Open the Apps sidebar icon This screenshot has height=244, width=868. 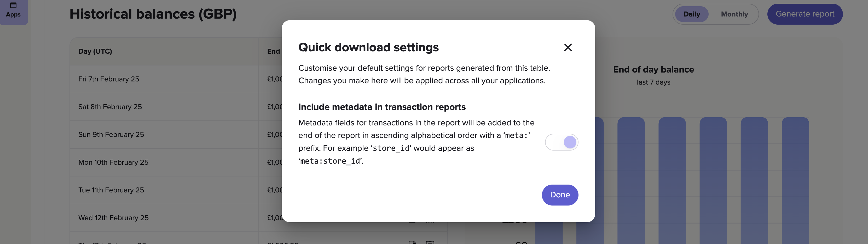coord(13,10)
